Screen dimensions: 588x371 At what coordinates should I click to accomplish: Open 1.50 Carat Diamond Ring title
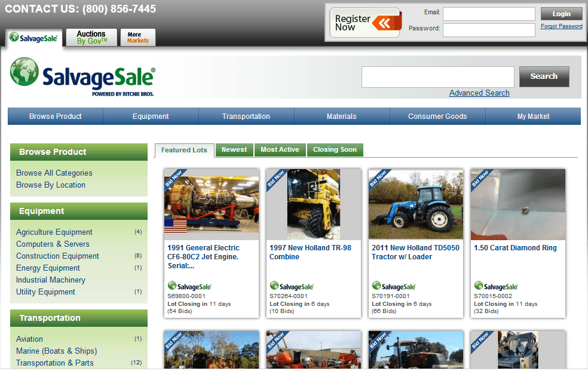(515, 248)
